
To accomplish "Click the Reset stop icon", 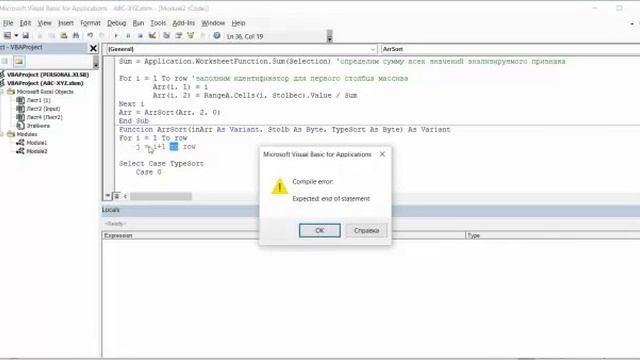I will click(140, 36).
